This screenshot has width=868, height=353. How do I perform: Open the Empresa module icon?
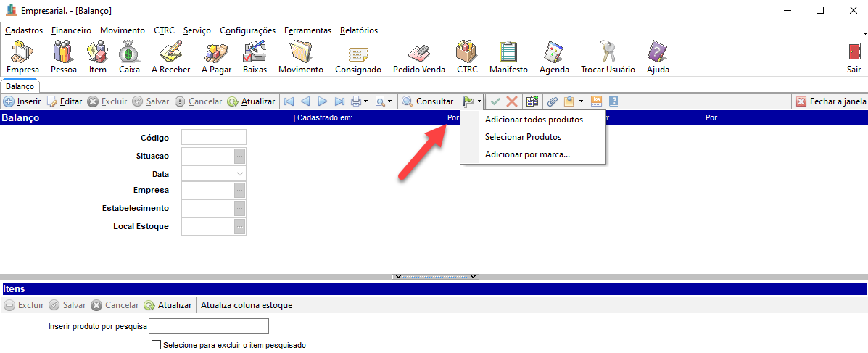[x=22, y=57]
